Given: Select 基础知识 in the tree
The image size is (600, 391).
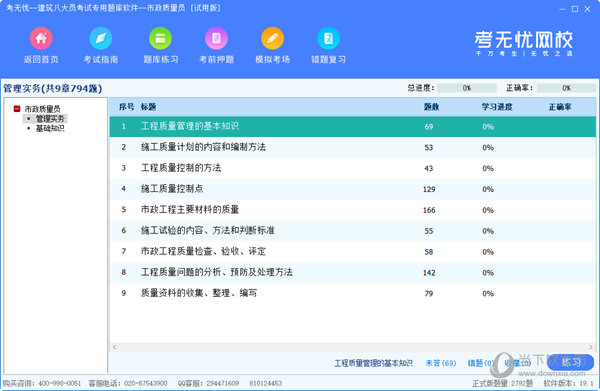Looking at the screenshot, I should coord(50,129).
